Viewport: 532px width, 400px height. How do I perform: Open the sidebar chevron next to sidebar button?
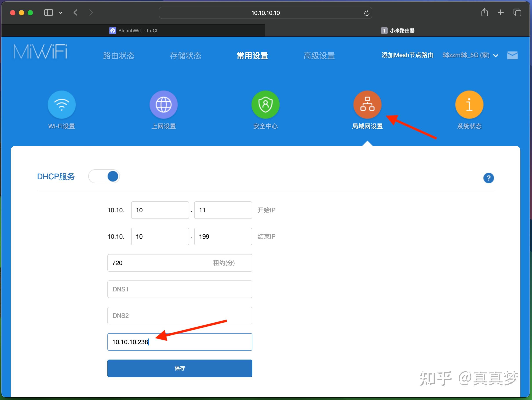pos(60,12)
